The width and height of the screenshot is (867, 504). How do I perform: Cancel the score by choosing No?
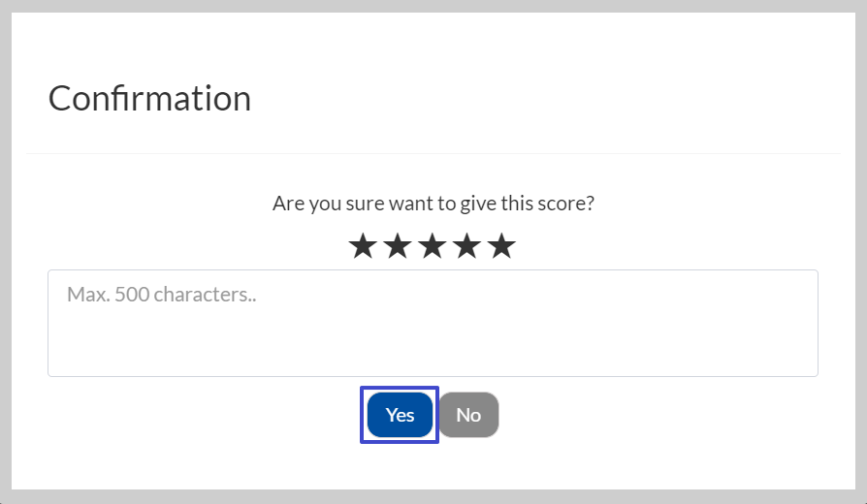point(468,415)
